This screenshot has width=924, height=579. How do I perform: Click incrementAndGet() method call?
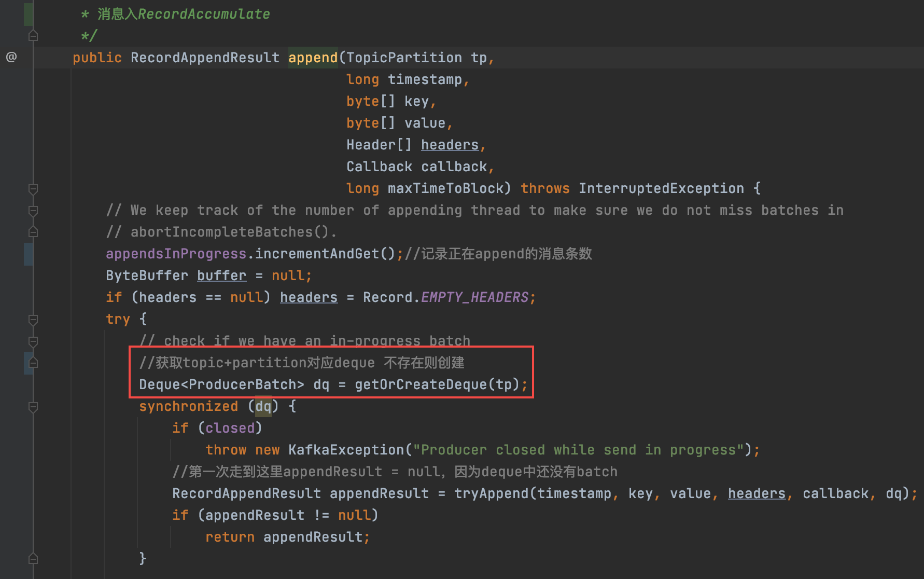[325, 254]
